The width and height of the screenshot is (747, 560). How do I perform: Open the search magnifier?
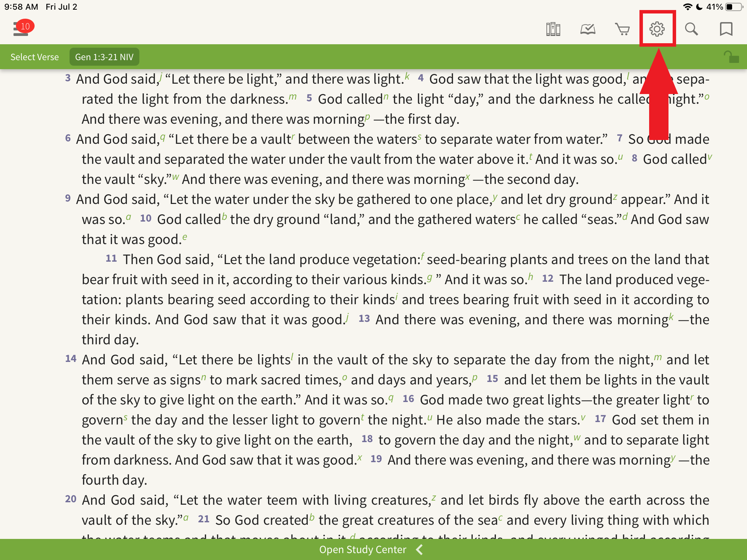tap(692, 29)
